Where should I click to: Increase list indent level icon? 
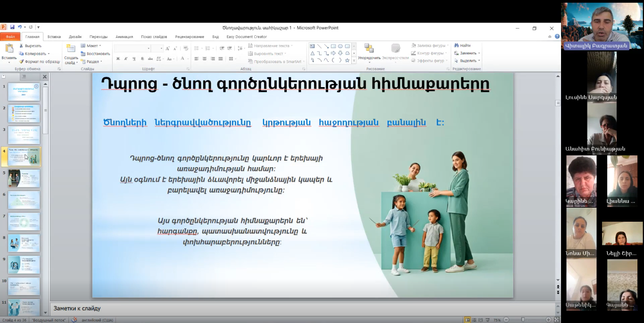229,48
